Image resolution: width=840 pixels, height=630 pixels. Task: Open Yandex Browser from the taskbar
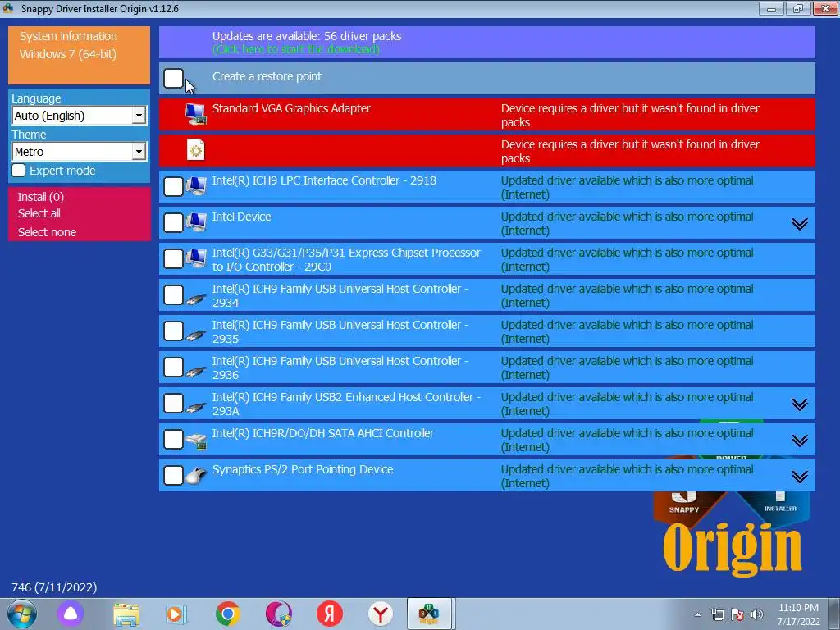point(381,614)
